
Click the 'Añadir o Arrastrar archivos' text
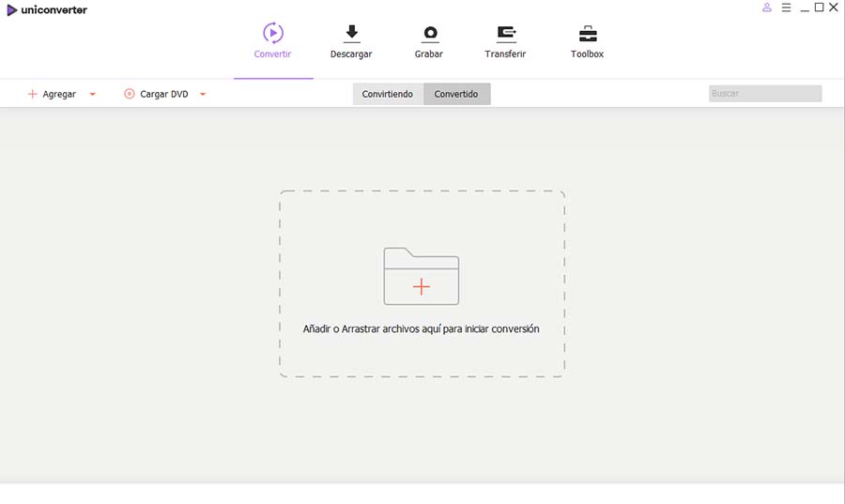pos(421,328)
